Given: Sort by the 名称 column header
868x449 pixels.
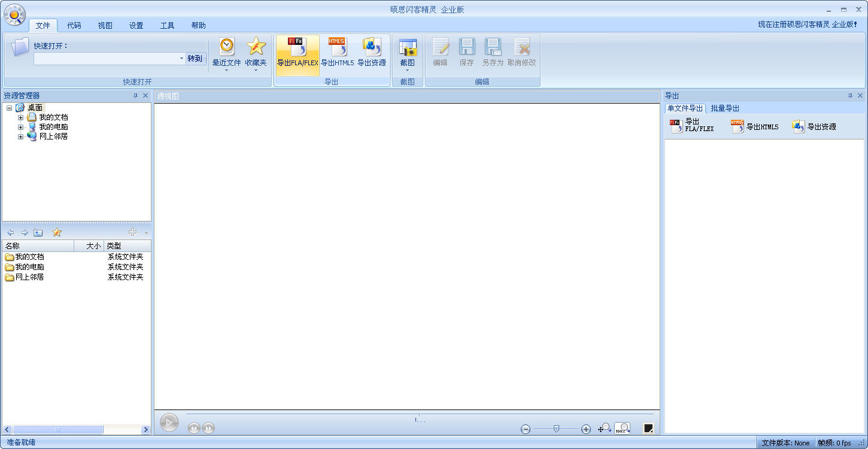Looking at the screenshot, I should [x=38, y=246].
